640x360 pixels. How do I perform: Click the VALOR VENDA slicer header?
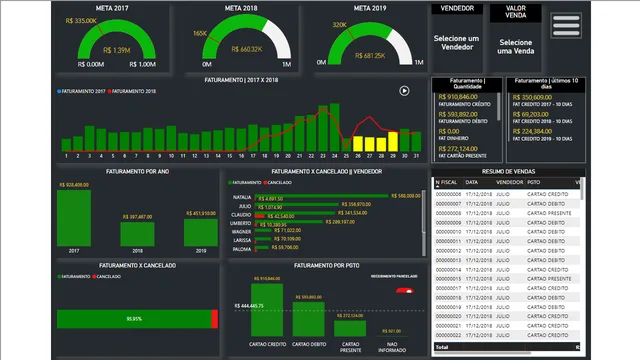pyautogui.click(x=516, y=12)
